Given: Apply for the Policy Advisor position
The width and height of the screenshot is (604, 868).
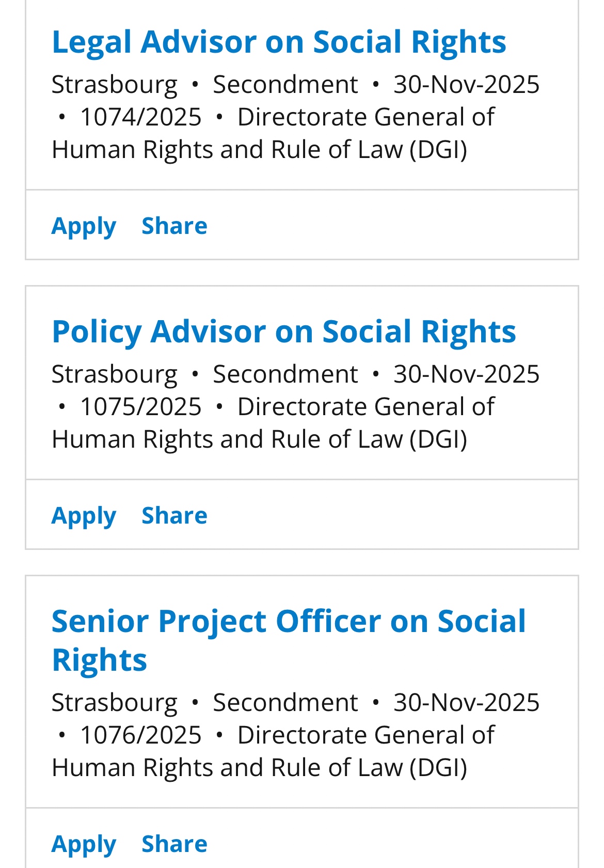Looking at the screenshot, I should pyautogui.click(x=84, y=516).
